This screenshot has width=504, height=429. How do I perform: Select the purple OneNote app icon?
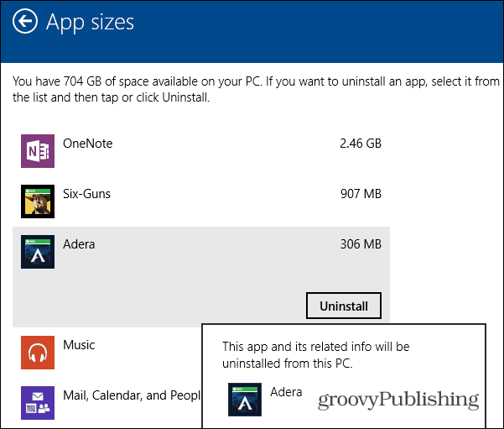point(38,151)
